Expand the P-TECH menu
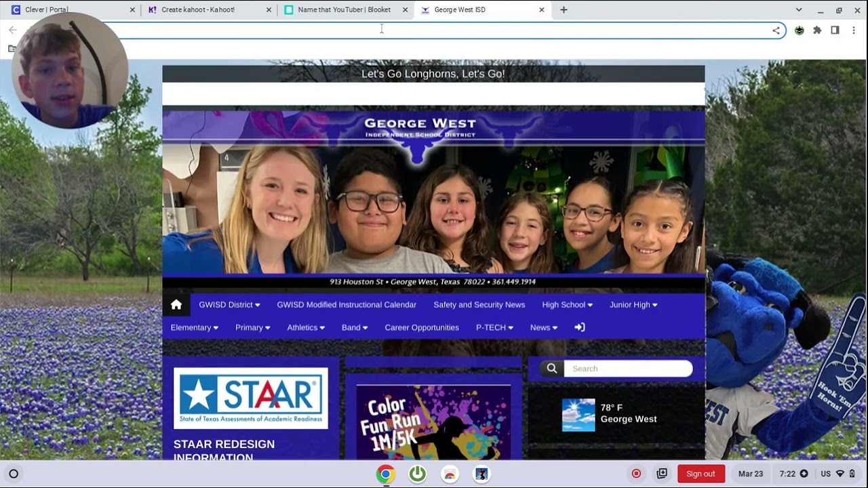The width and height of the screenshot is (868, 488). 494,327
